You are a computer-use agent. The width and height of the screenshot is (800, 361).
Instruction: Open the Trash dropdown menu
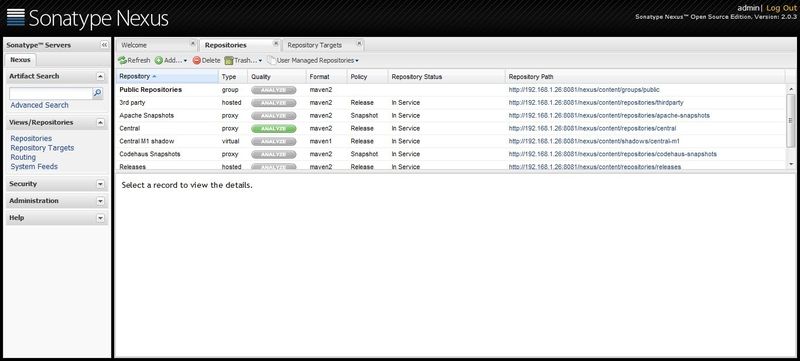coord(243,60)
